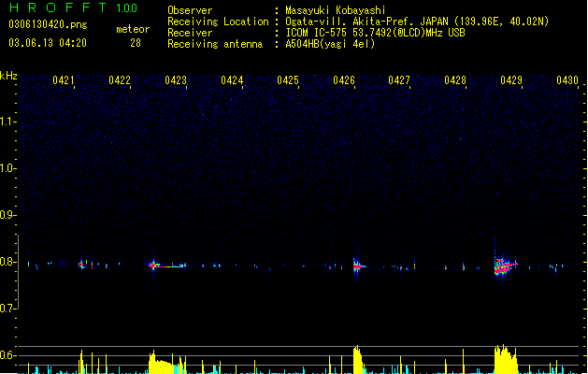Select the 0429 time label
588x374 pixels.
[511, 80]
